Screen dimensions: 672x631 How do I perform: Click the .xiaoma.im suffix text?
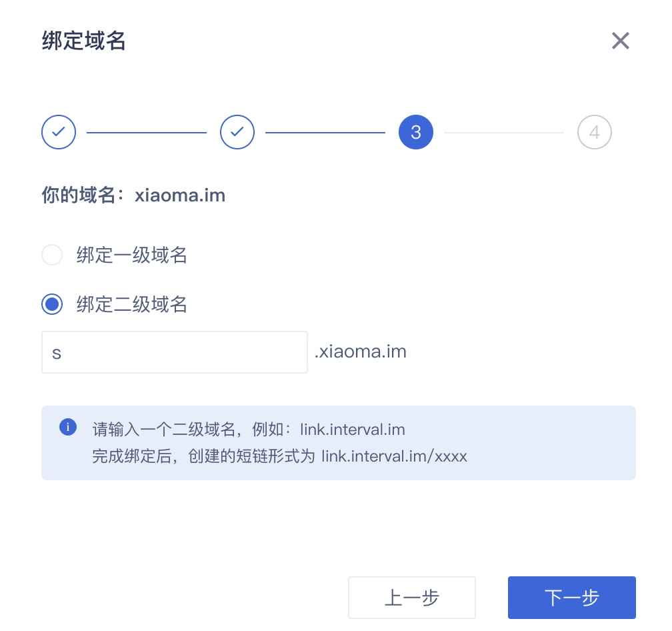(x=360, y=352)
